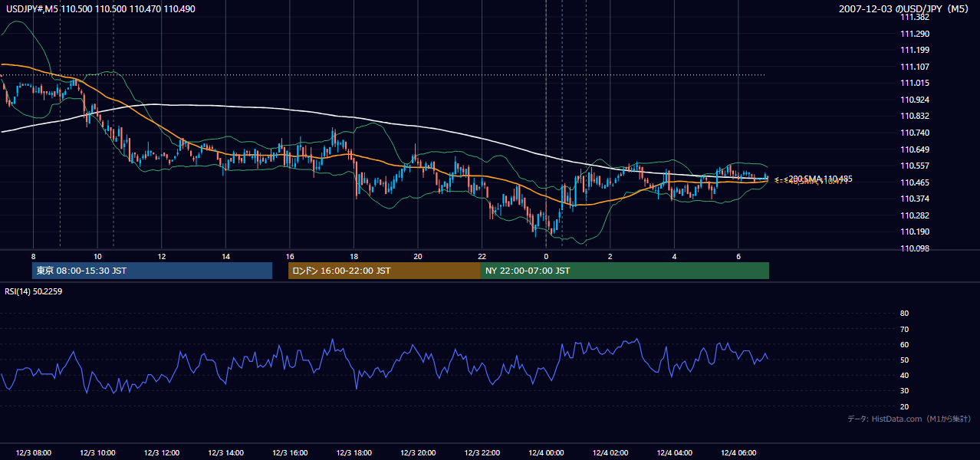This screenshot has height=460, width=980.
Task: Click RSI scale label 50
Action: point(904,360)
